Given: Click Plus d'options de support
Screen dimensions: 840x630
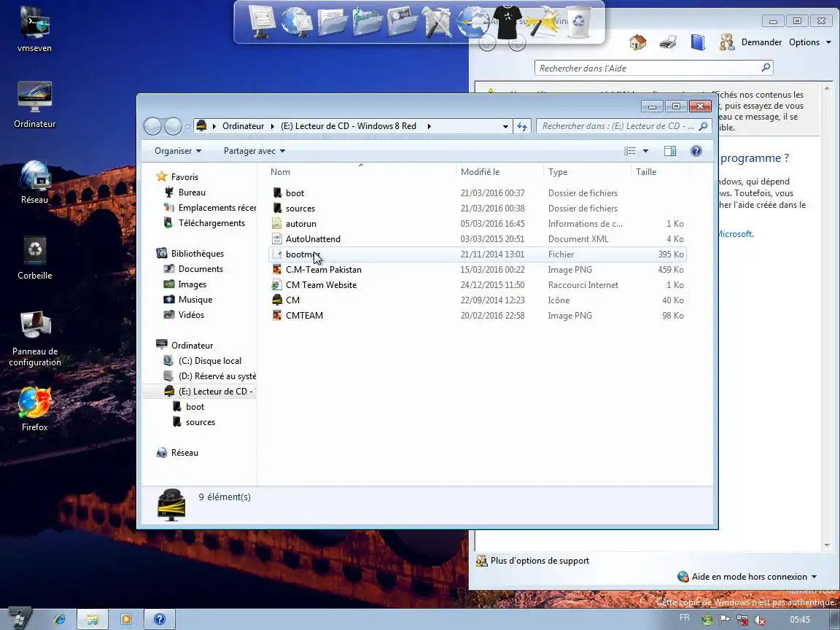Looking at the screenshot, I should (x=540, y=561).
